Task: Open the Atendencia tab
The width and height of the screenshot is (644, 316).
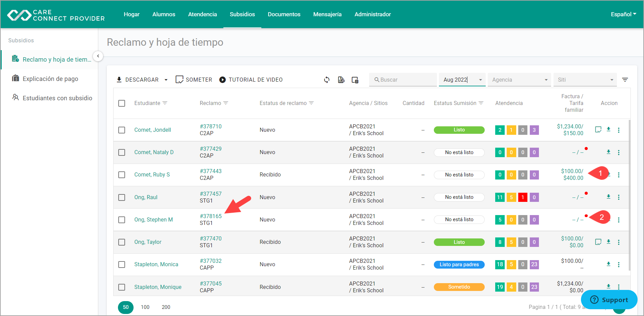Action: [x=202, y=14]
